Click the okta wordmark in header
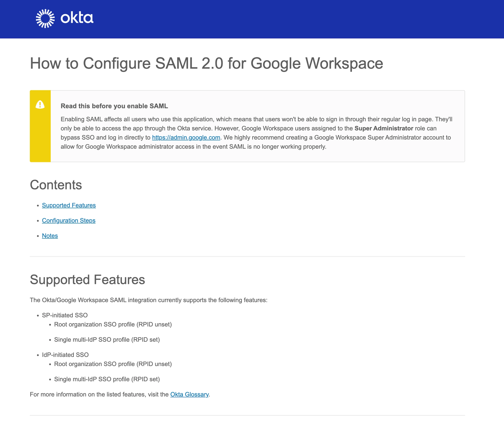This screenshot has height=426, width=504. pyautogui.click(x=77, y=18)
